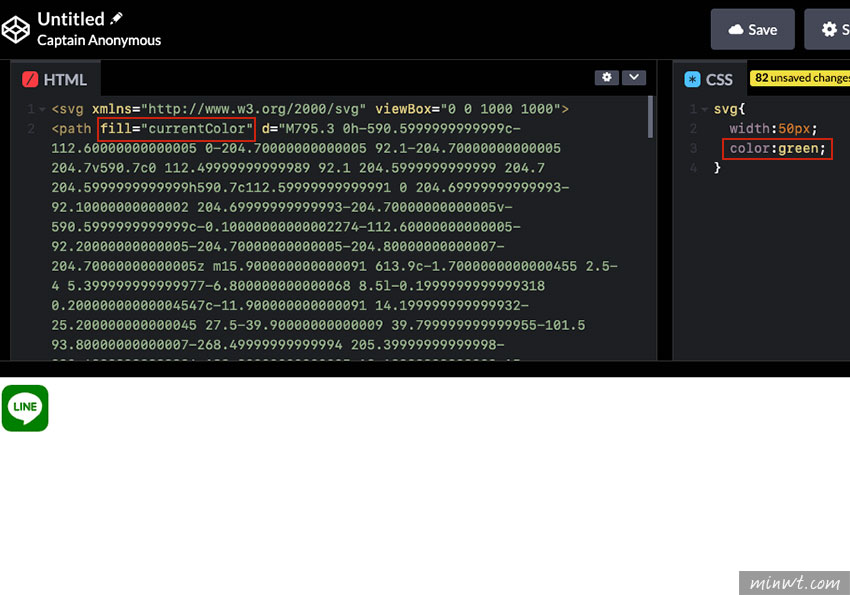Edit the pen title pencil icon
The width and height of the screenshot is (850, 595).
click(x=116, y=19)
